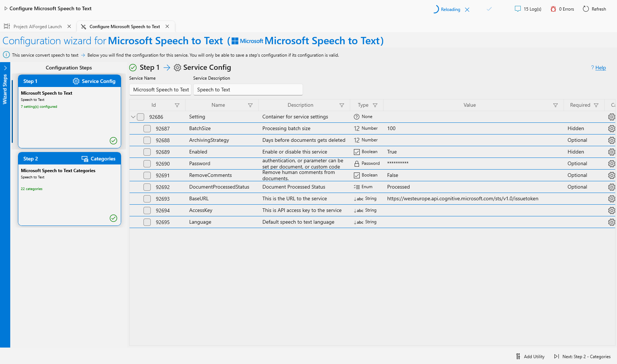Open the Help link
Image resolution: width=617 pixels, height=364 pixels.
601,68
